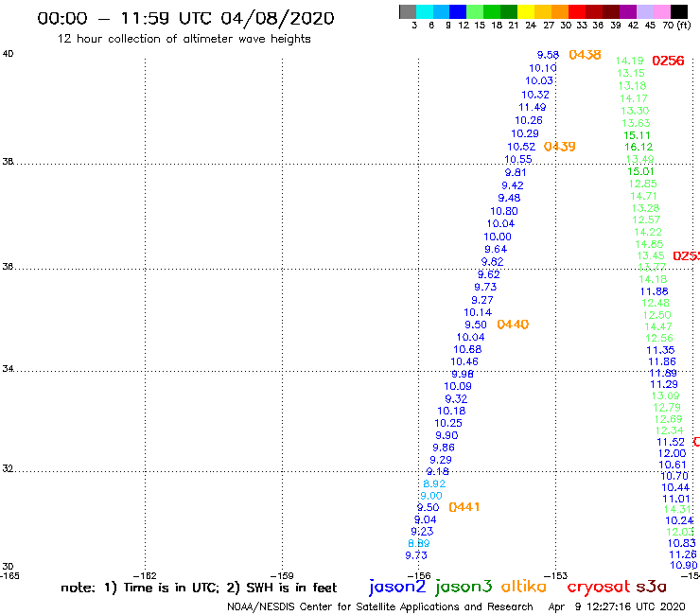Click the 10.68 wave height value

pos(467,349)
